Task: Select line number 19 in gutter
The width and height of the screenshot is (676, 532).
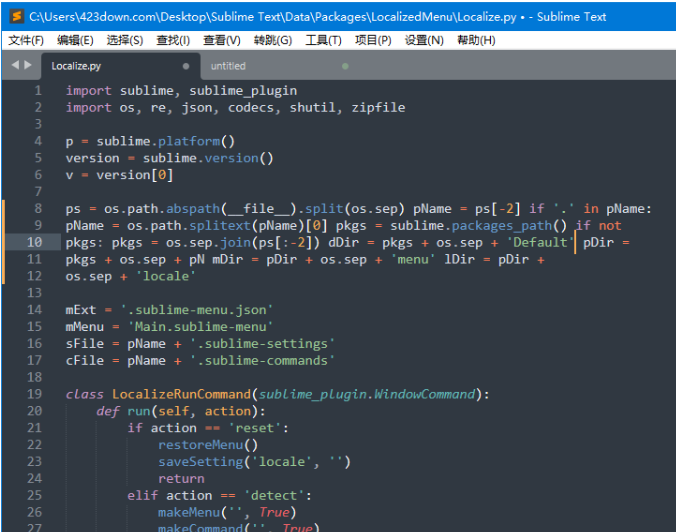Action: click(34, 394)
